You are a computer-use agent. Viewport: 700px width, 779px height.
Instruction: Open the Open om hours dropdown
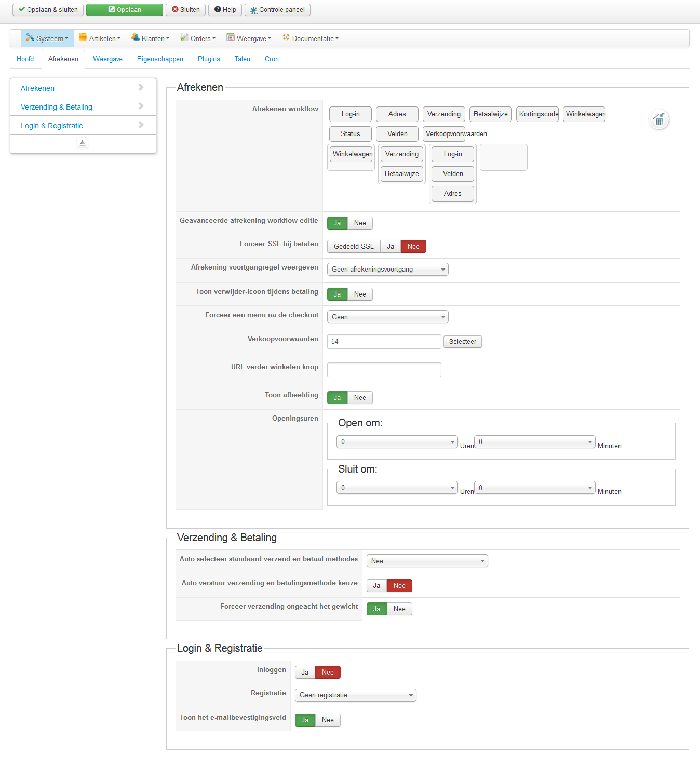397,442
